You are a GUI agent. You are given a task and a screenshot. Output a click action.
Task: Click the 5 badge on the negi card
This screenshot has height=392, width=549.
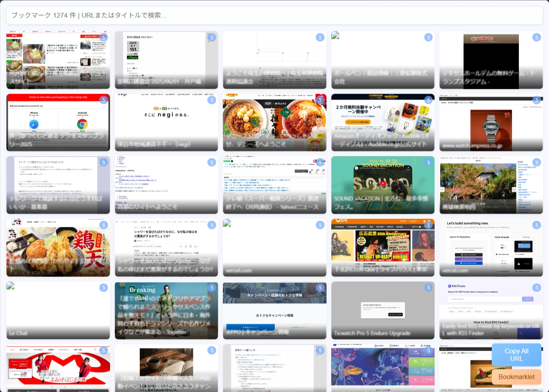212,100
